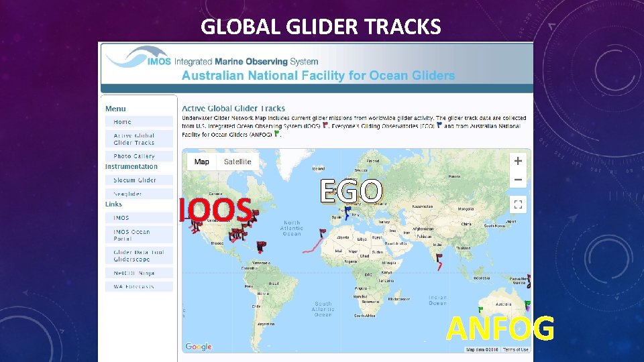Click the Australian National Facility for Ocean Gliders title
644x362 pixels.
(x=318, y=76)
